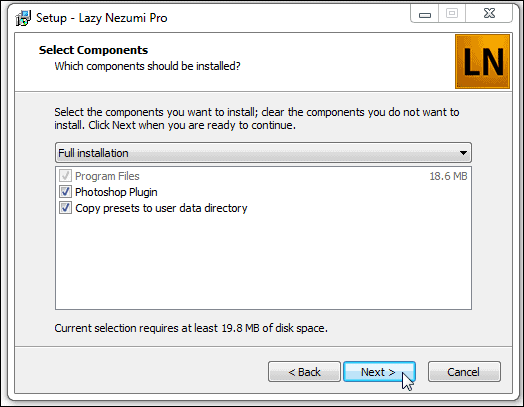
Task: Click the Setup - Lazy Nezumi Pro title bar text
Action: coord(102,18)
